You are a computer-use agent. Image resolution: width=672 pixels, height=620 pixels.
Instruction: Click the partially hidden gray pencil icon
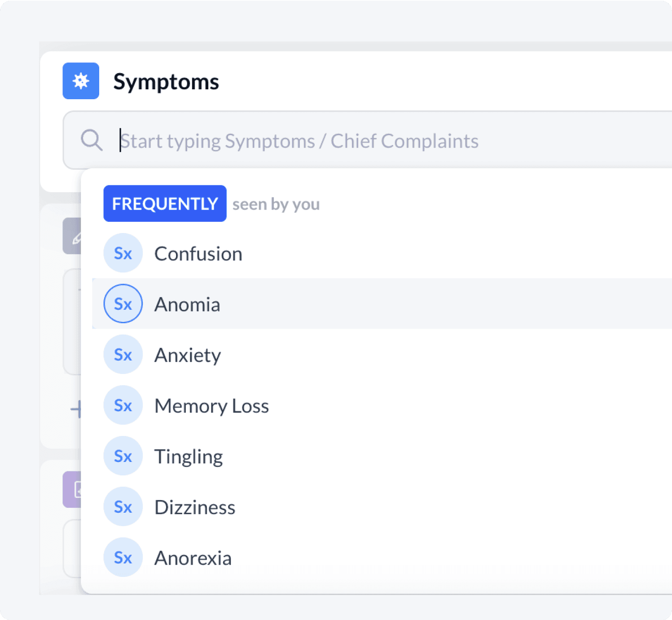72,236
